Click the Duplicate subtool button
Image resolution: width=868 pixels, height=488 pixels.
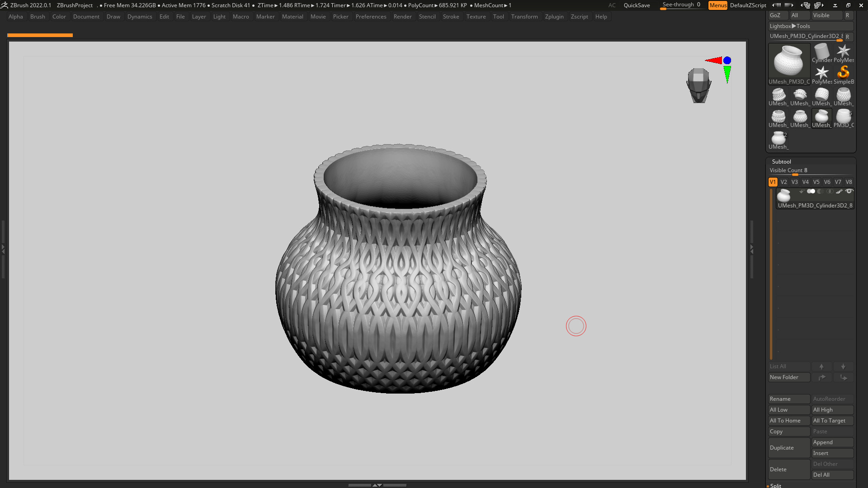click(789, 448)
